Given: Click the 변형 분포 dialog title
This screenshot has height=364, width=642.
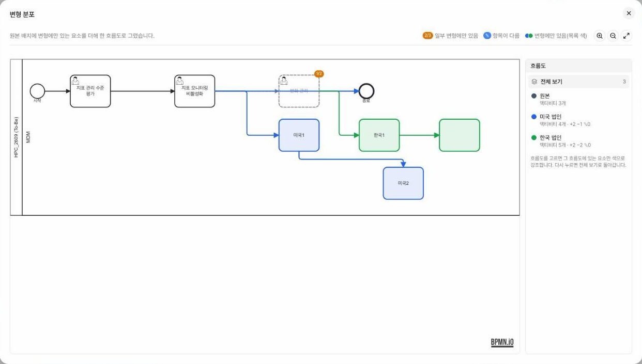Looking at the screenshot, I should coord(22,14).
